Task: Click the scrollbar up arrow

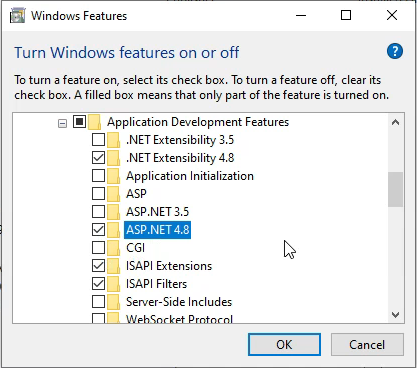Action: point(395,122)
